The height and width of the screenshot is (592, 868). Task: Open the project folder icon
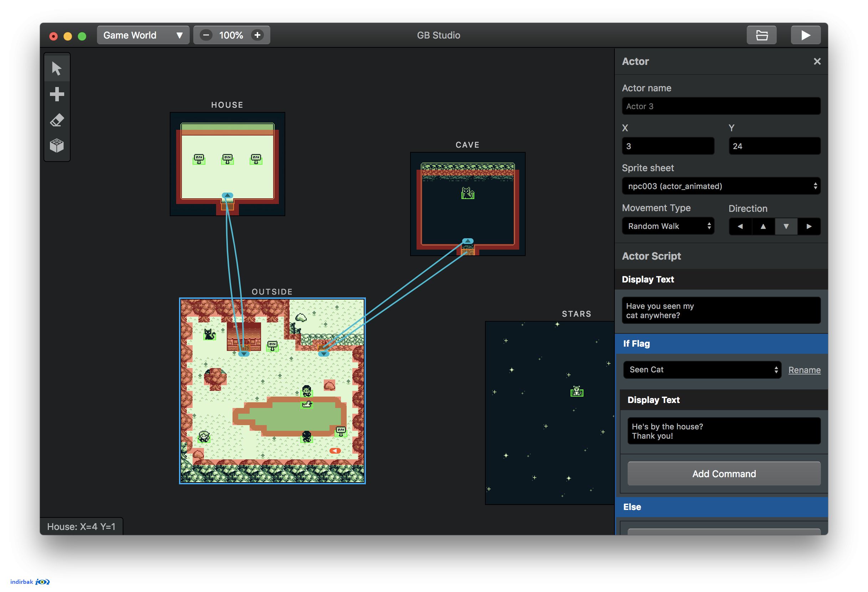coord(761,35)
